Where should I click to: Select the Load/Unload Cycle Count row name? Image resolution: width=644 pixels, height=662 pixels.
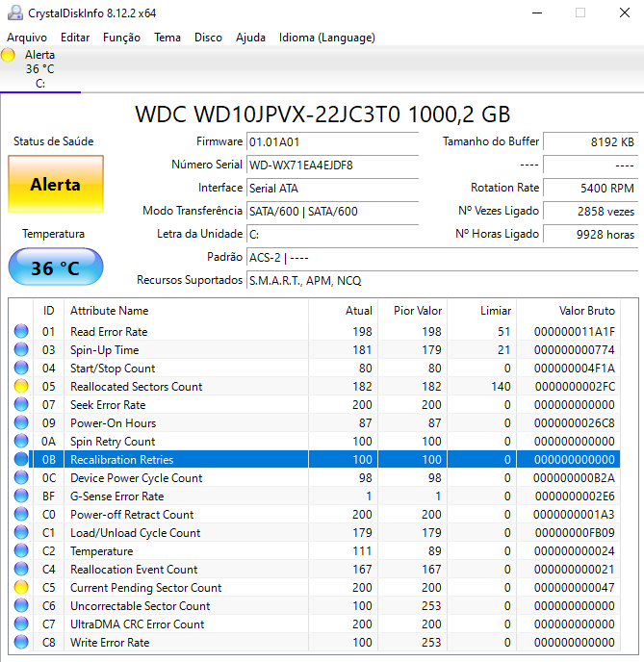[135, 533]
